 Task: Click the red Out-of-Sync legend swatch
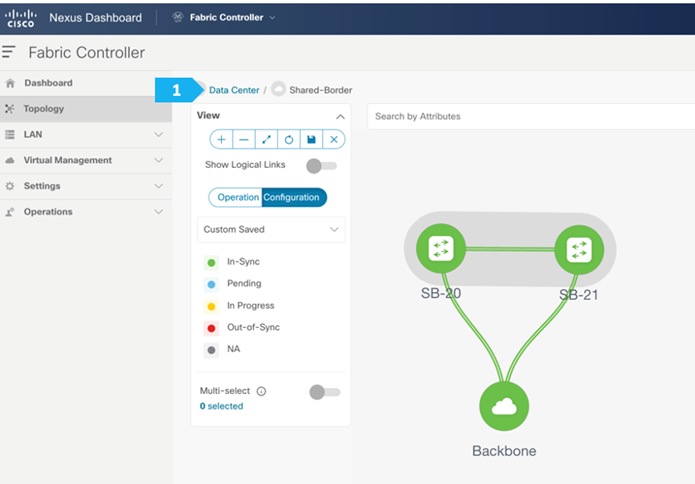coord(211,328)
